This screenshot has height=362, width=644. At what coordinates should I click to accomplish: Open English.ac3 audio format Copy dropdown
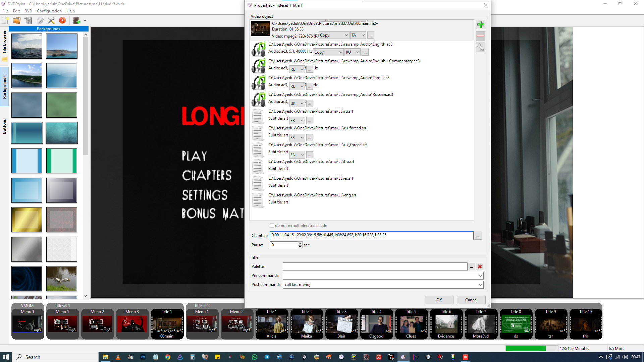328,52
